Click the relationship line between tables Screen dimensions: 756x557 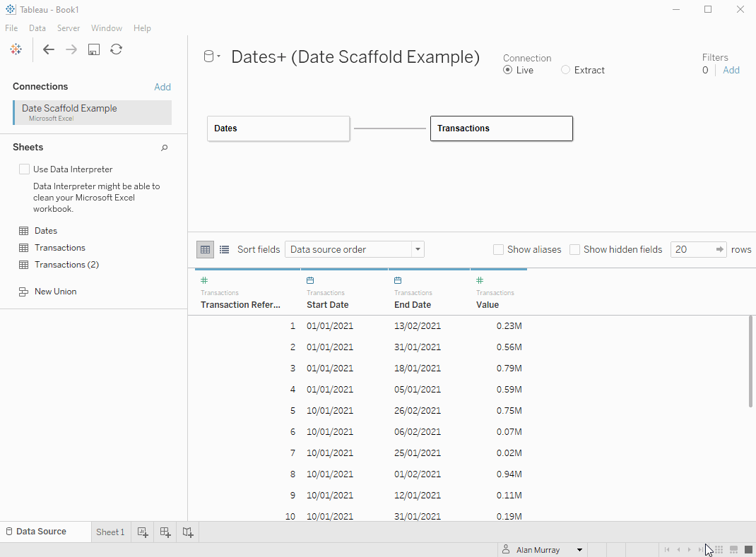coord(389,128)
